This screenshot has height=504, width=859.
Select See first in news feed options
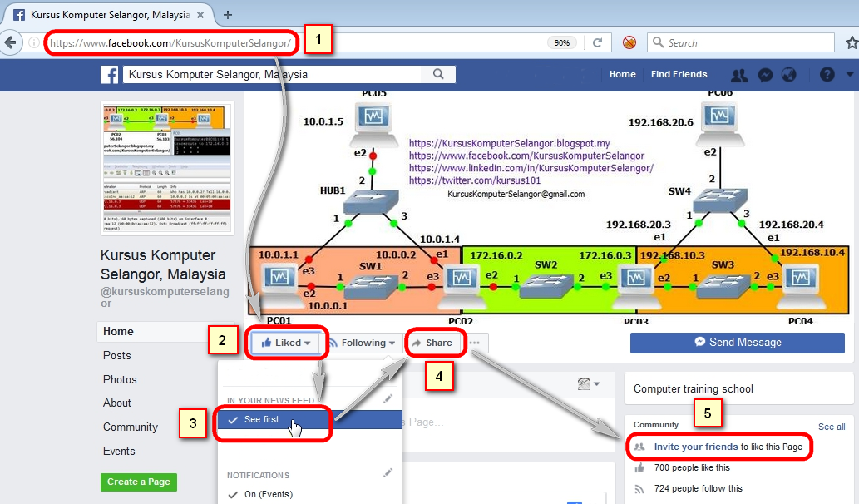point(310,420)
